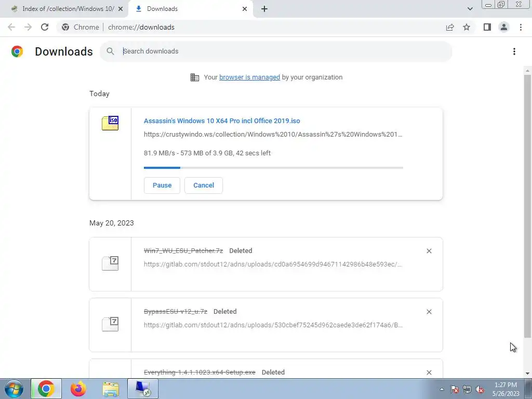Image resolution: width=532 pixels, height=399 pixels.
Task: Click the Chrome logo beside Downloads
Action: 17,51
